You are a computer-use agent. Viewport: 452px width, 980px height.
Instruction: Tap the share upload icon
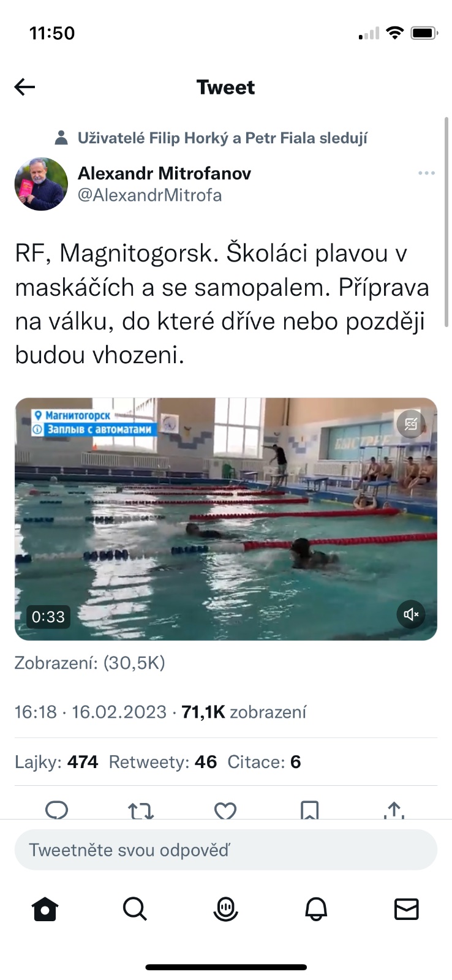394,810
